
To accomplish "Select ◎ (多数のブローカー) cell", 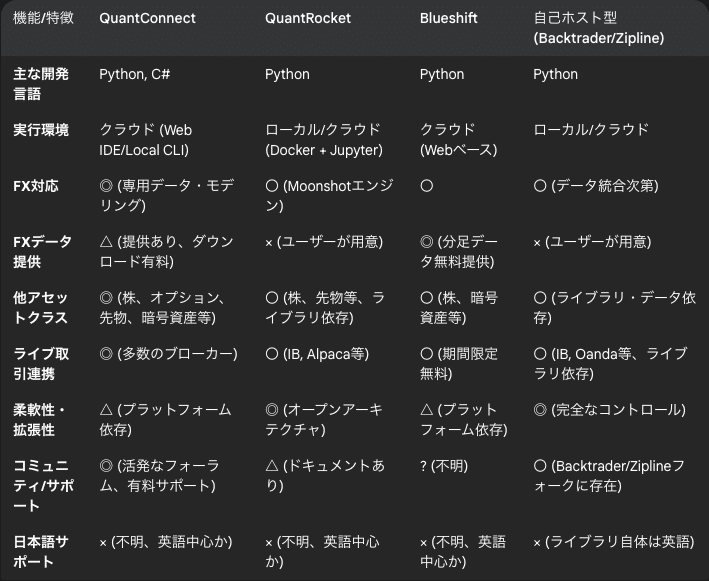I will (x=168, y=354).
